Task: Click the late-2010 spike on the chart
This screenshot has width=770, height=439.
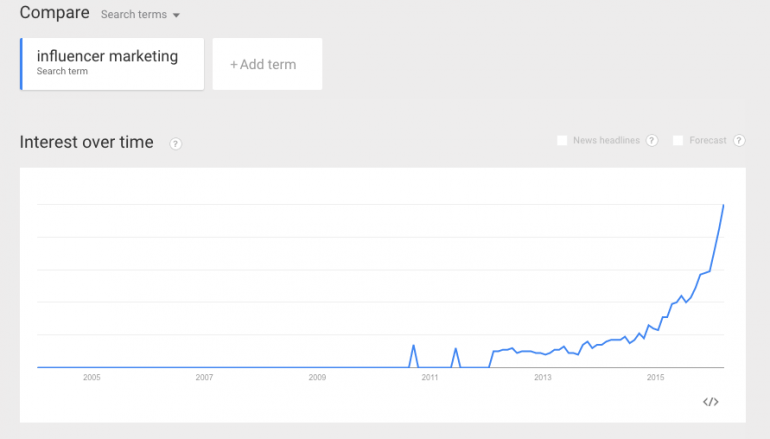Action: point(413,346)
